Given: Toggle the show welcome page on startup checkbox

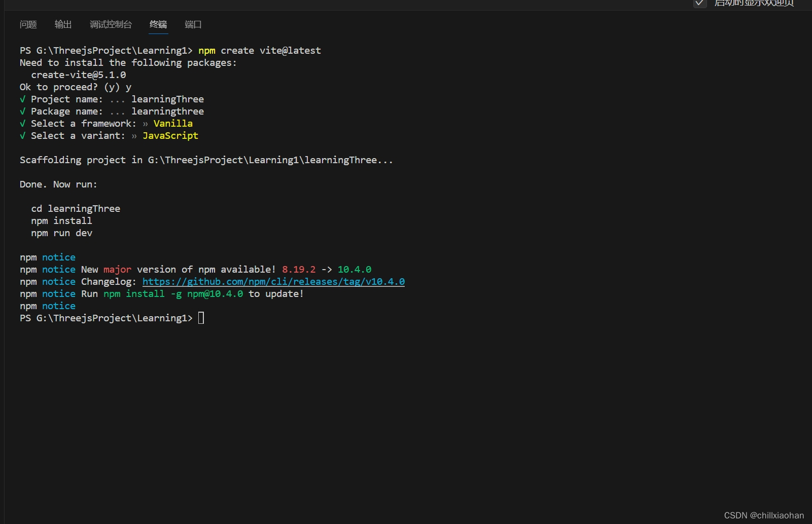Looking at the screenshot, I should (x=700, y=3).
